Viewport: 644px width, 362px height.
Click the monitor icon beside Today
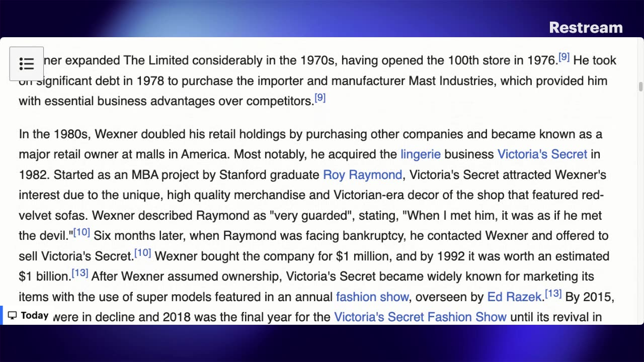pyautogui.click(x=13, y=316)
